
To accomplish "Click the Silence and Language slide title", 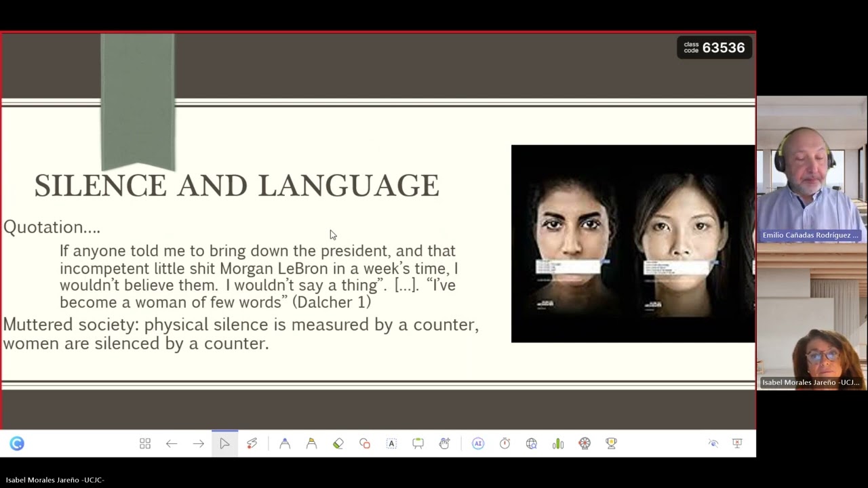I will 237,186.
